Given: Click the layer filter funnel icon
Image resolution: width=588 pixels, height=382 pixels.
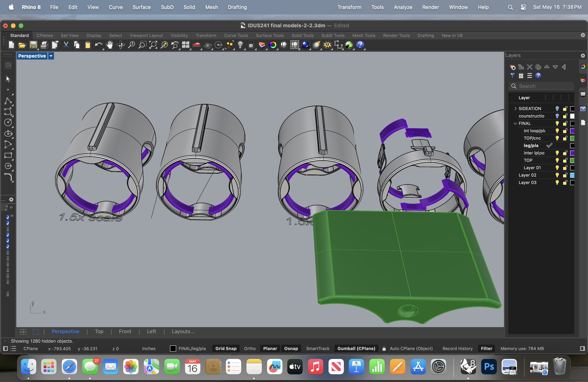Looking at the screenshot, I should tap(513, 76).
